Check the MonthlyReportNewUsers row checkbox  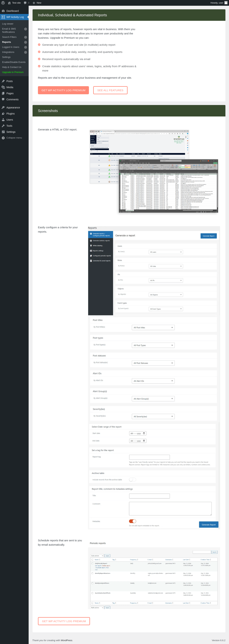[x=92, y=573]
